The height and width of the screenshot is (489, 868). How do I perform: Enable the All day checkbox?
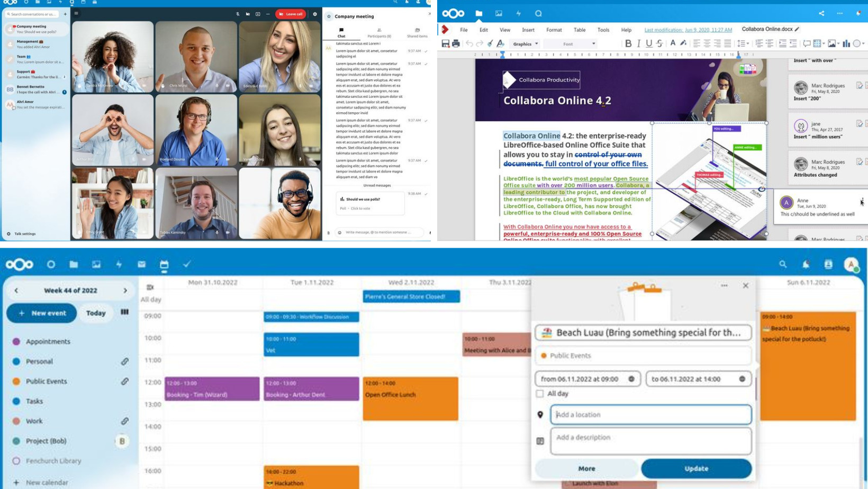540,393
